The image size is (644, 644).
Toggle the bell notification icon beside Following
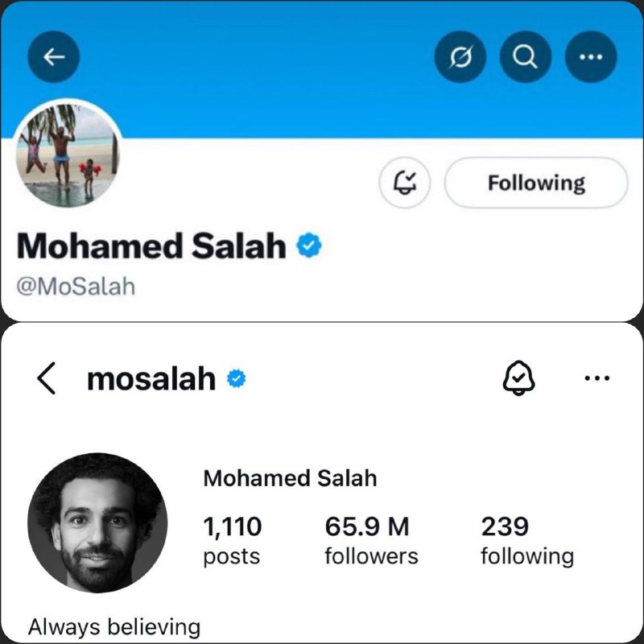click(x=405, y=183)
